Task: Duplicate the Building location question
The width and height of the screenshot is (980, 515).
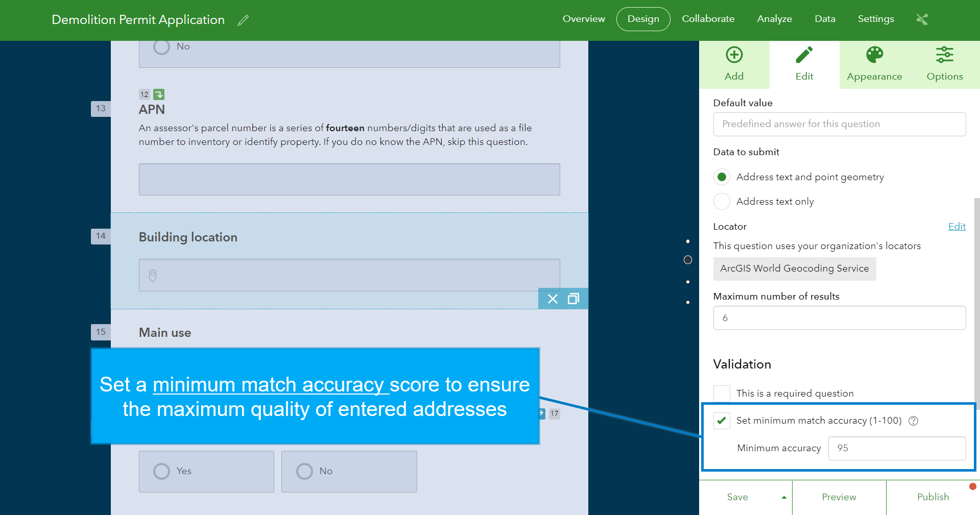Action: pos(573,299)
